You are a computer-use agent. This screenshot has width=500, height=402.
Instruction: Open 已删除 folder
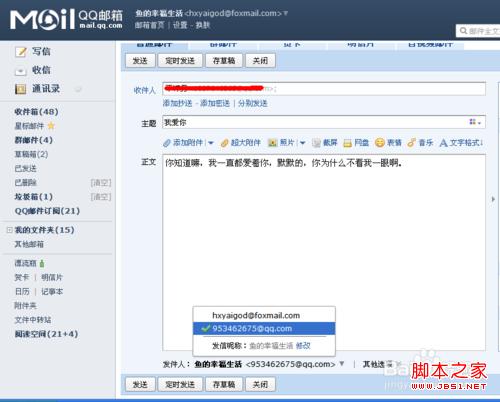click(x=25, y=183)
